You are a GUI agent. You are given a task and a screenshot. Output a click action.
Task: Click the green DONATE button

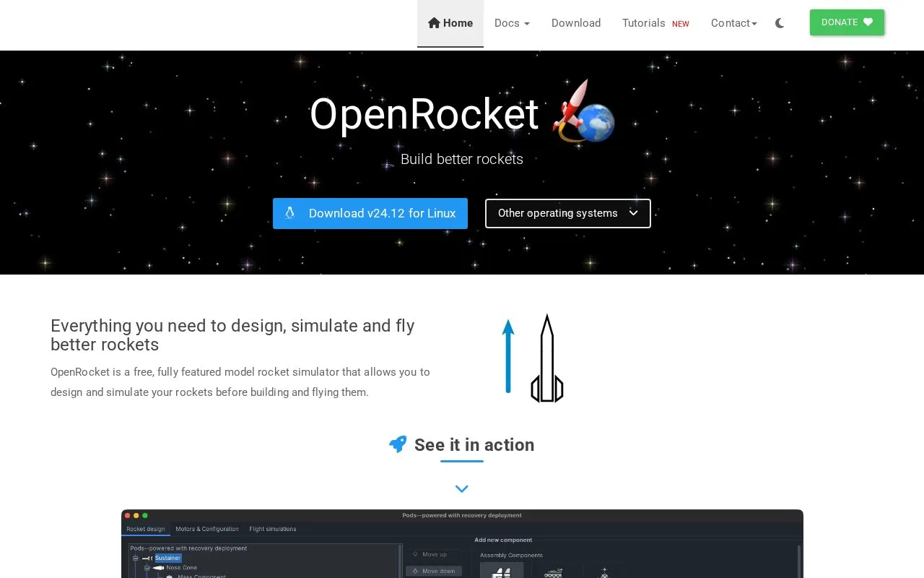point(847,22)
